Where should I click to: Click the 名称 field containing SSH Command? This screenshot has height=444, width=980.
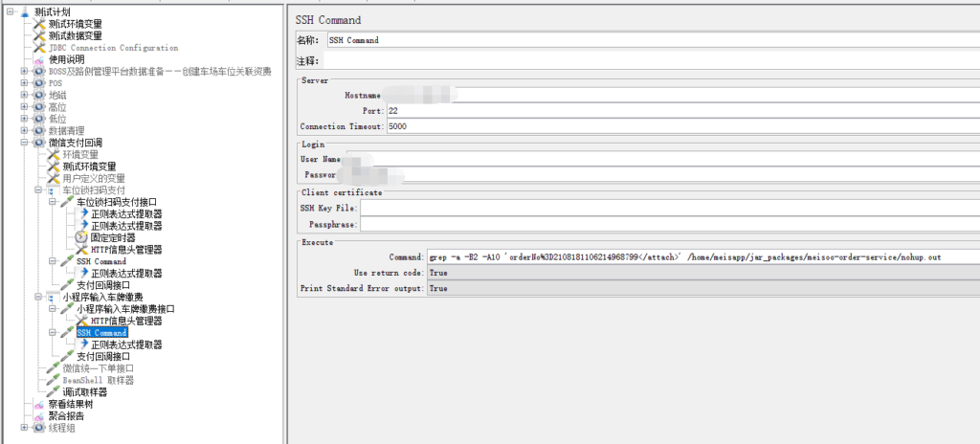click(651, 40)
